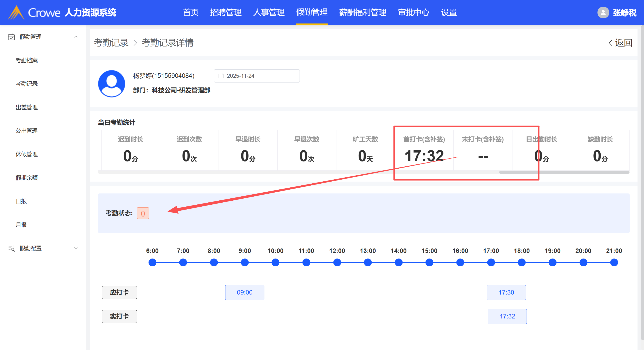Open the 薪酬福利管理 top menu
Screen dimensions: 644x350
click(x=363, y=13)
